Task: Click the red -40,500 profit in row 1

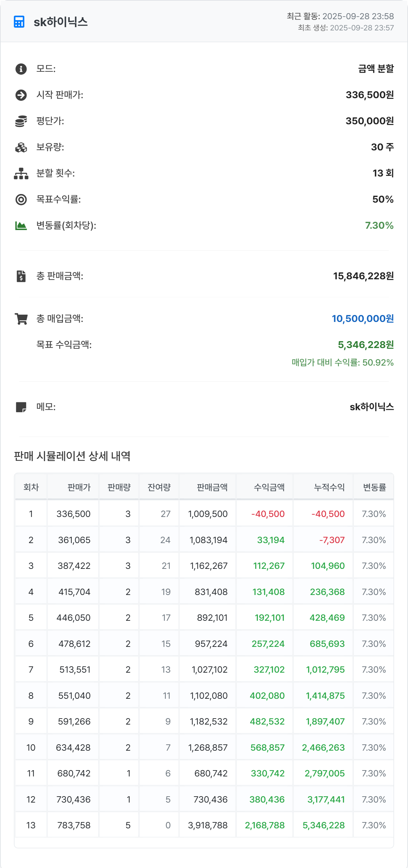Action: [268, 514]
